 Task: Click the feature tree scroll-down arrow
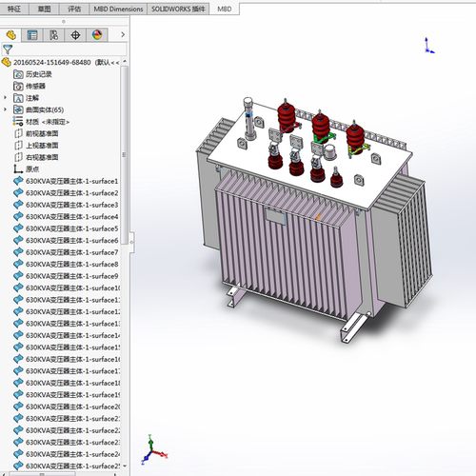click(x=125, y=466)
